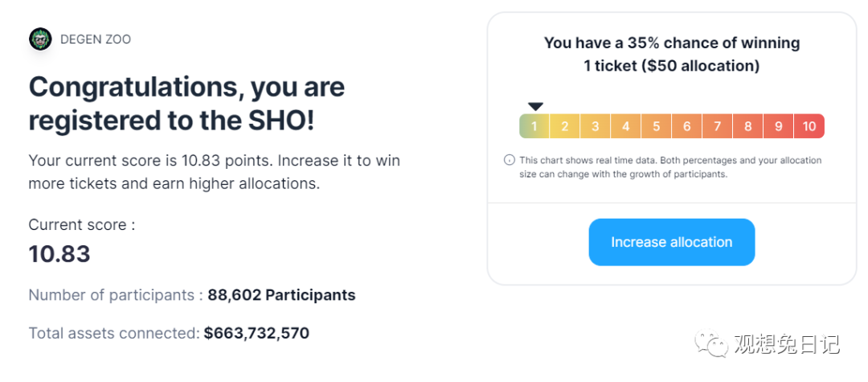Select segment 6 on the ticket scale
The height and width of the screenshot is (382, 868).
click(x=687, y=126)
